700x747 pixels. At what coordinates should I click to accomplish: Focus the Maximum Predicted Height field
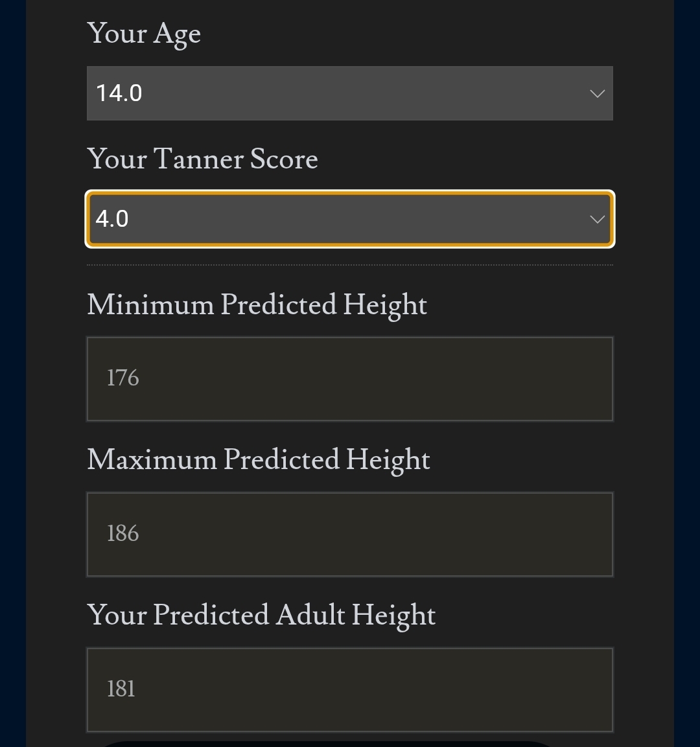pyautogui.click(x=349, y=534)
